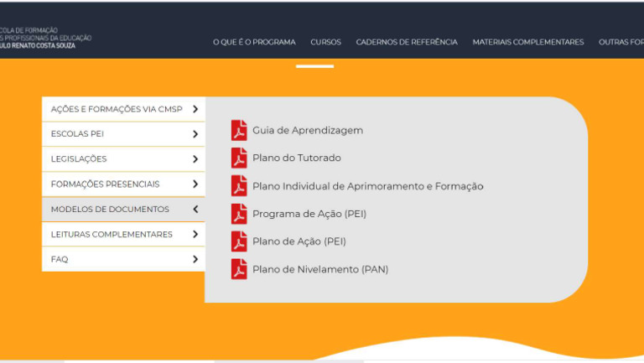The width and height of the screenshot is (644, 363).
Task: Open Cadernos de Referência menu item
Action: point(407,42)
